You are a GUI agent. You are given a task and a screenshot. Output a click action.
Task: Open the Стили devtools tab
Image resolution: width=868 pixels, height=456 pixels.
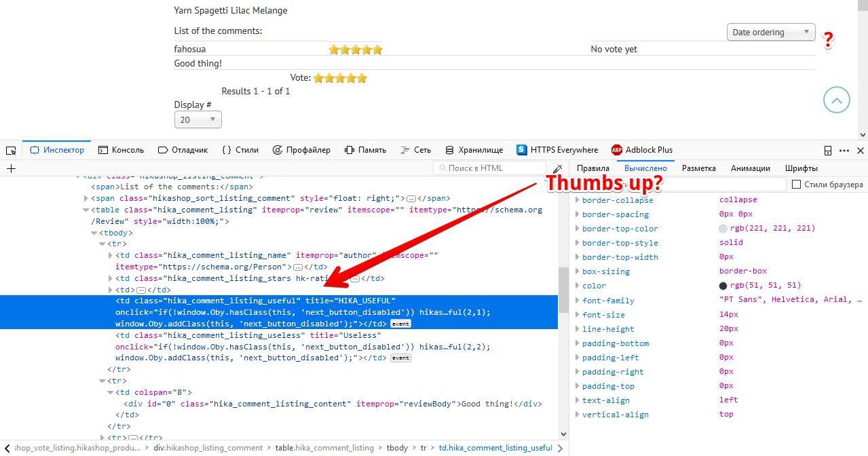241,150
